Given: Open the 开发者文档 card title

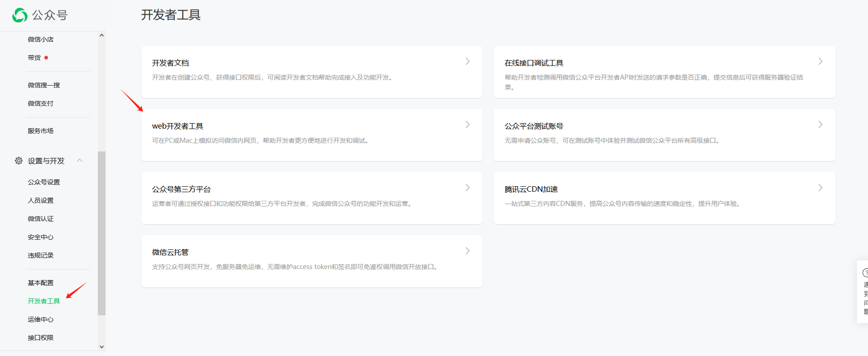Looking at the screenshot, I should pyautogui.click(x=170, y=63).
